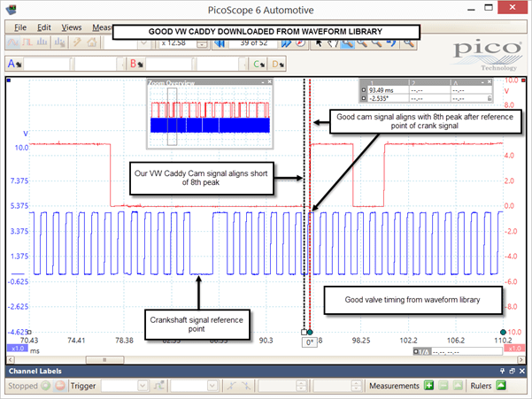Expand the collection time dropdown
The height and width of the screenshot is (399, 532).
tap(143, 43)
